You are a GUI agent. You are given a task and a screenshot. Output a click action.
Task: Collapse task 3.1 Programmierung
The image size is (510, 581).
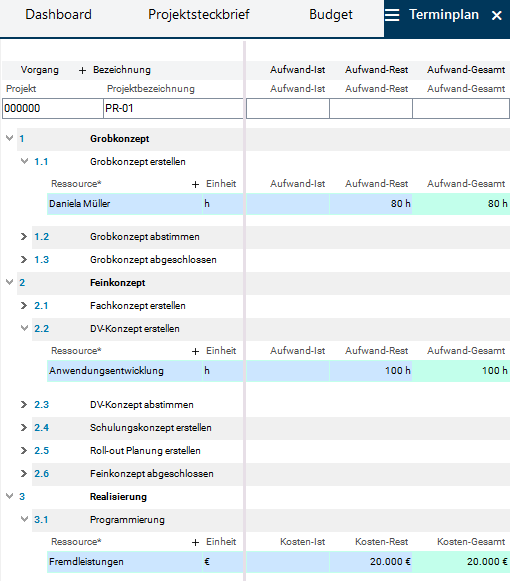pyautogui.click(x=24, y=519)
